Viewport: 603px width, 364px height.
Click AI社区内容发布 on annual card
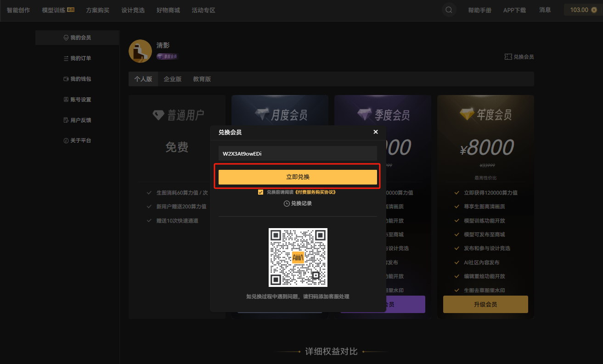pos(482,263)
